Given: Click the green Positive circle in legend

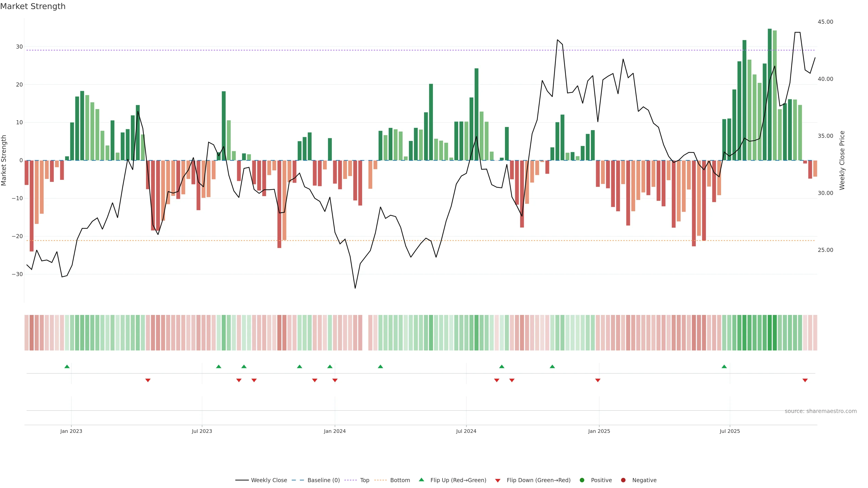Looking at the screenshot, I should pos(582,480).
